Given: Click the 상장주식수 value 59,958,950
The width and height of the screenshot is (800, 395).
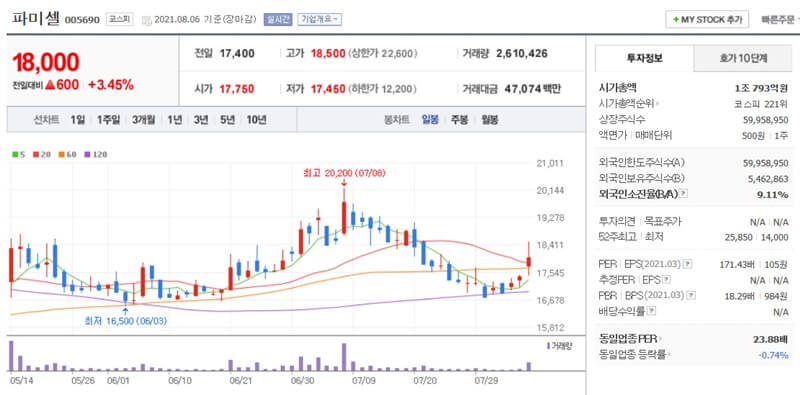Looking at the screenshot, I should [766, 119].
